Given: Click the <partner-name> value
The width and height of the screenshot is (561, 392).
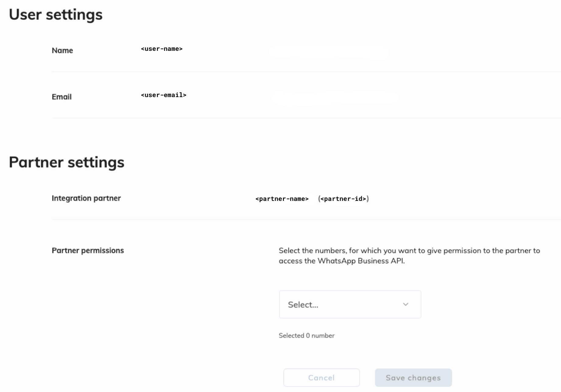Looking at the screenshot, I should pos(282,199).
